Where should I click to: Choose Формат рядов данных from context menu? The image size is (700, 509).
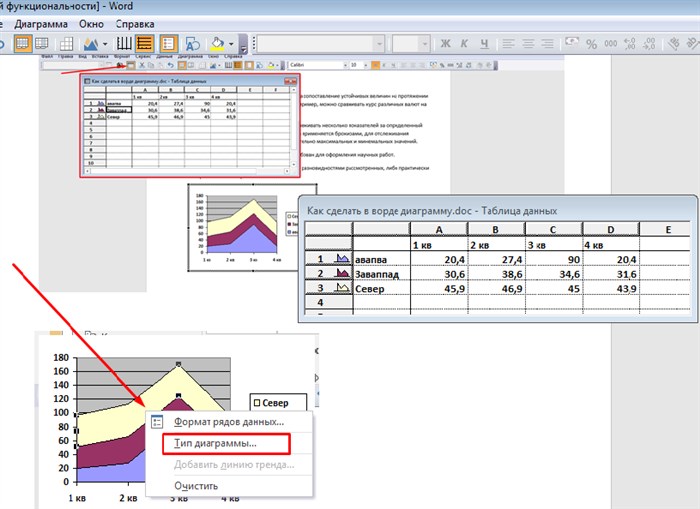[229, 422]
